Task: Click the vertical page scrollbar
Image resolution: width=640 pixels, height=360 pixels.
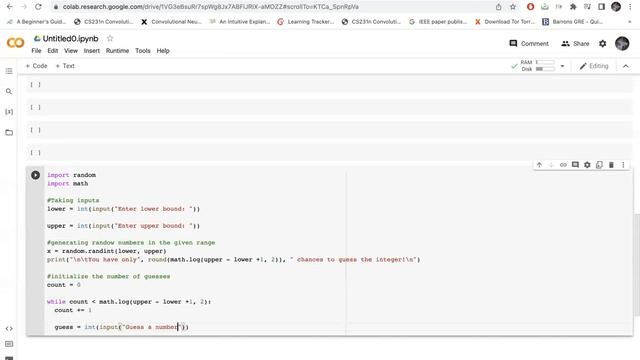Action: [x=637, y=264]
